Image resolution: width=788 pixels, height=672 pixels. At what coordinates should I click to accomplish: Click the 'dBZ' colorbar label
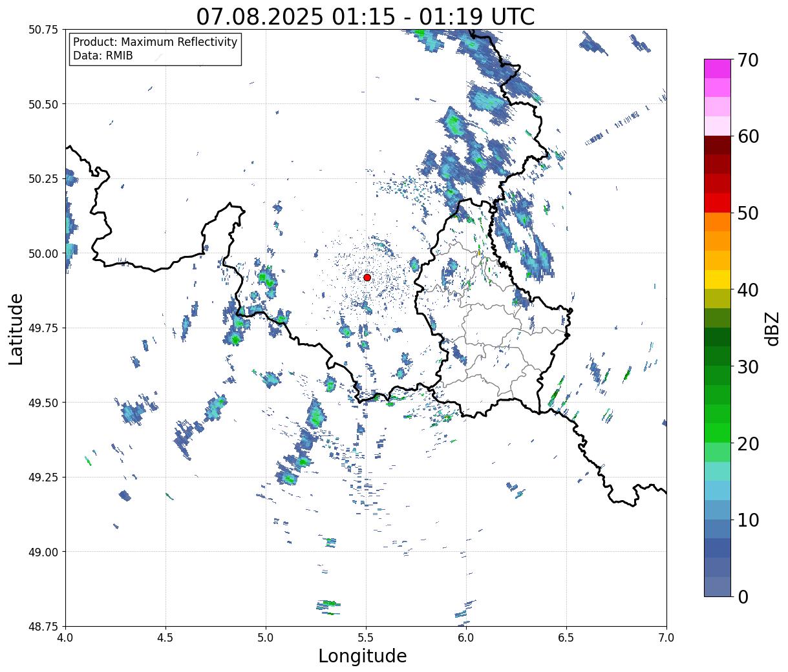[x=772, y=328]
